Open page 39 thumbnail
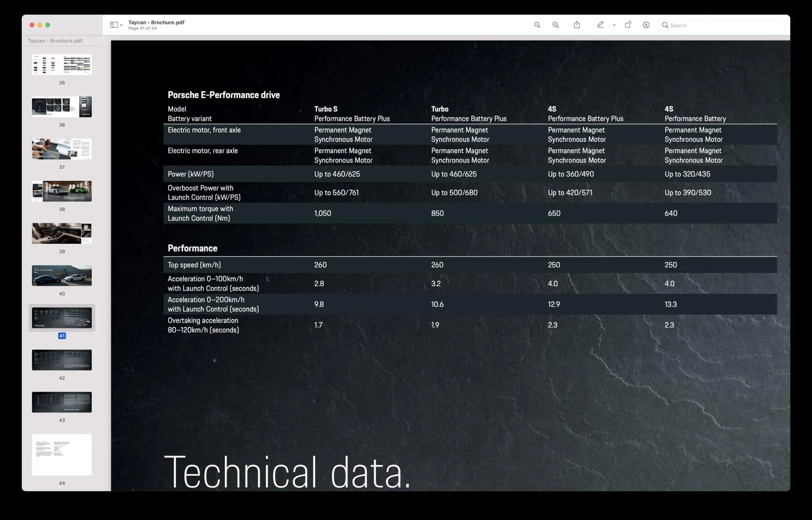Image resolution: width=812 pixels, height=520 pixels. pos(62,233)
